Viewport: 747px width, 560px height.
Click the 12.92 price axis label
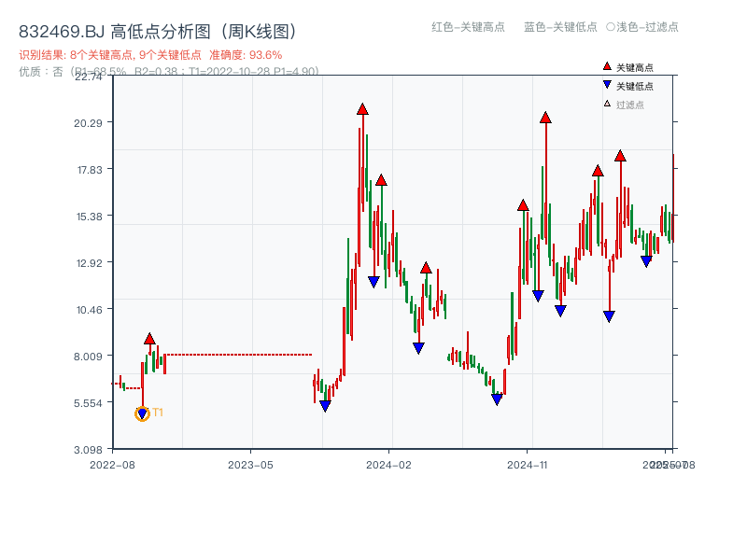90,263
